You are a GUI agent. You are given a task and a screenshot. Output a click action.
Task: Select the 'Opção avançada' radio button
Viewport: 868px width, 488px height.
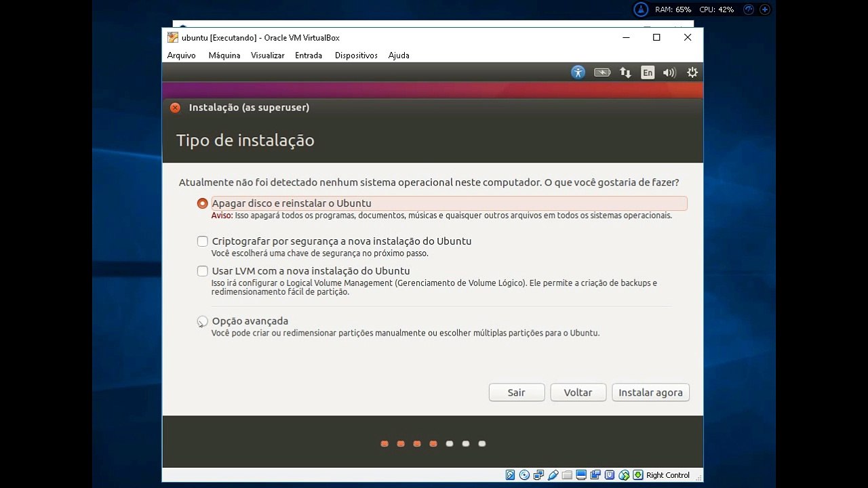pyautogui.click(x=202, y=321)
